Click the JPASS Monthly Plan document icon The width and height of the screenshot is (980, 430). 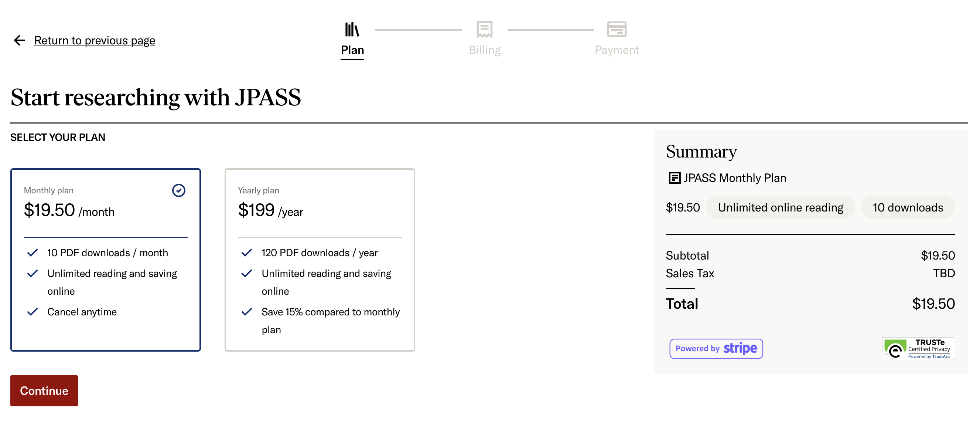pos(673,177)
